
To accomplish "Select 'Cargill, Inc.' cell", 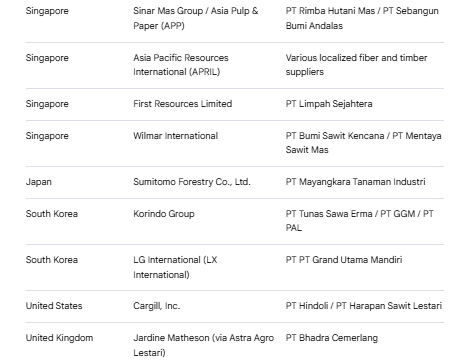I will click(x=157, y=306).
